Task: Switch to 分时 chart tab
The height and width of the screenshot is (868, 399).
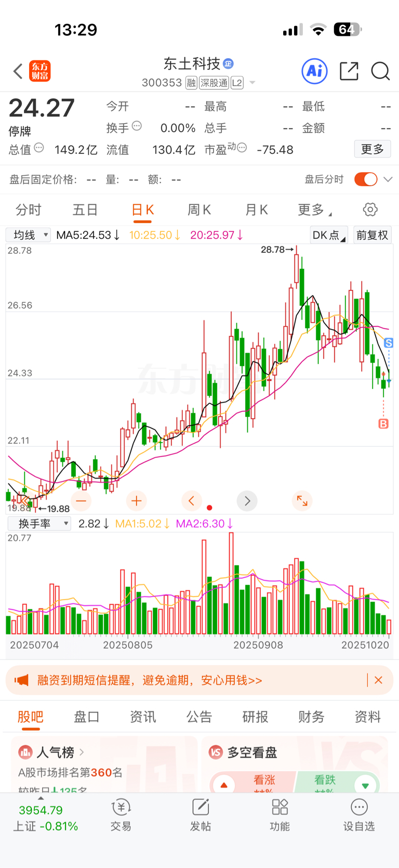Action: tap(28, 210)
